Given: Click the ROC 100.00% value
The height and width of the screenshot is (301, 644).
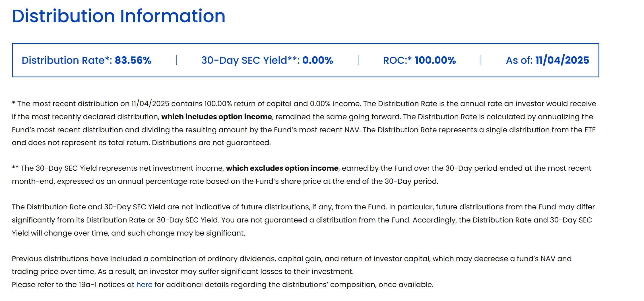Looking at the screenshot, I should tap(435, 60).
